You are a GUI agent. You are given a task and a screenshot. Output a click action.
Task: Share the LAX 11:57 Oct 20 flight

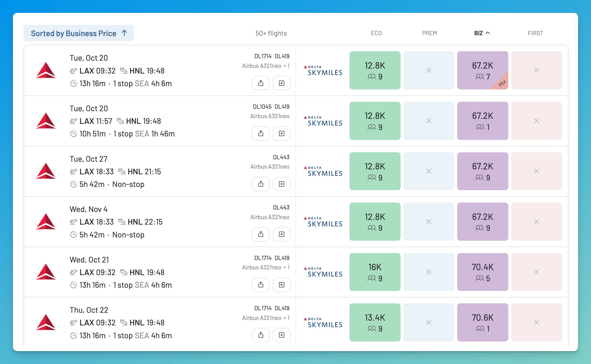pos(261,134)
